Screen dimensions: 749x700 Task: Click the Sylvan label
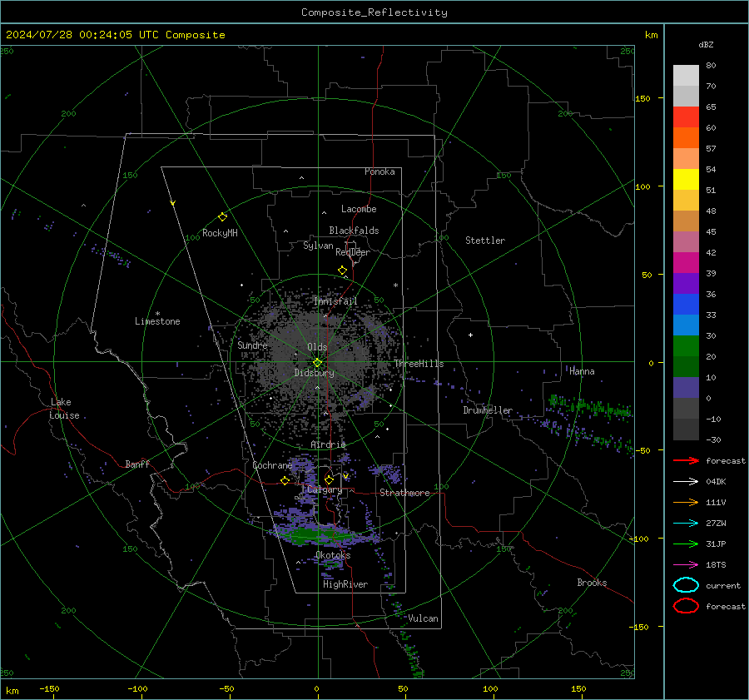(318, 246)
